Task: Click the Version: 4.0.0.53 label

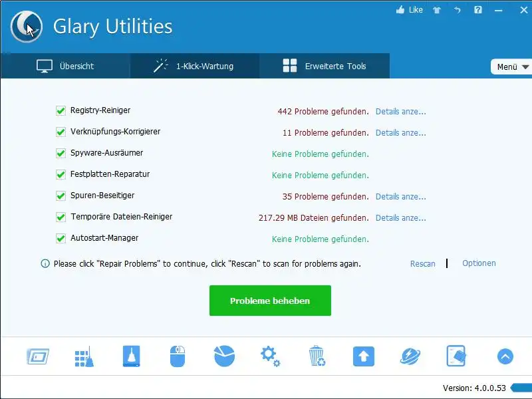Action: coord(474,388)
